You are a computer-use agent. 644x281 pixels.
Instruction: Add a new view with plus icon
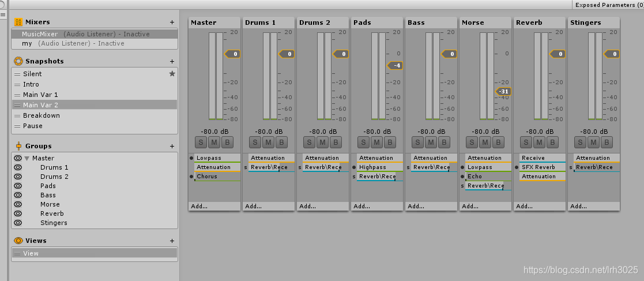pyautogui.click(x=172, y=241)
